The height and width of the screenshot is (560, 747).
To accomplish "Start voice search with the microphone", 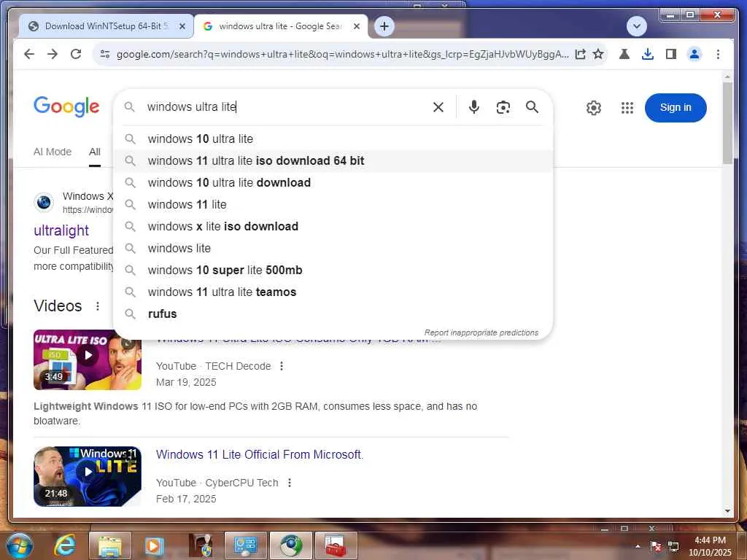I will coord(473,106).
